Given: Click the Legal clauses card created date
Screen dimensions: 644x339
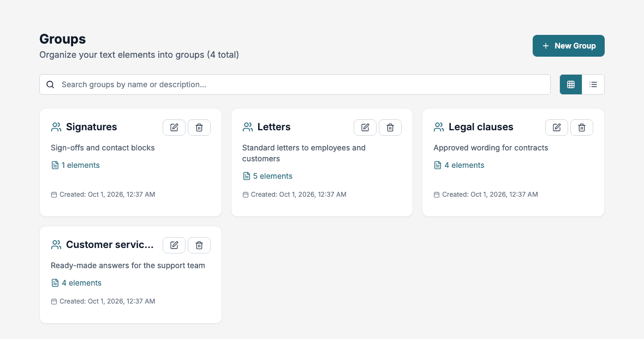Looking at the screenshot, I should [490, 195].
